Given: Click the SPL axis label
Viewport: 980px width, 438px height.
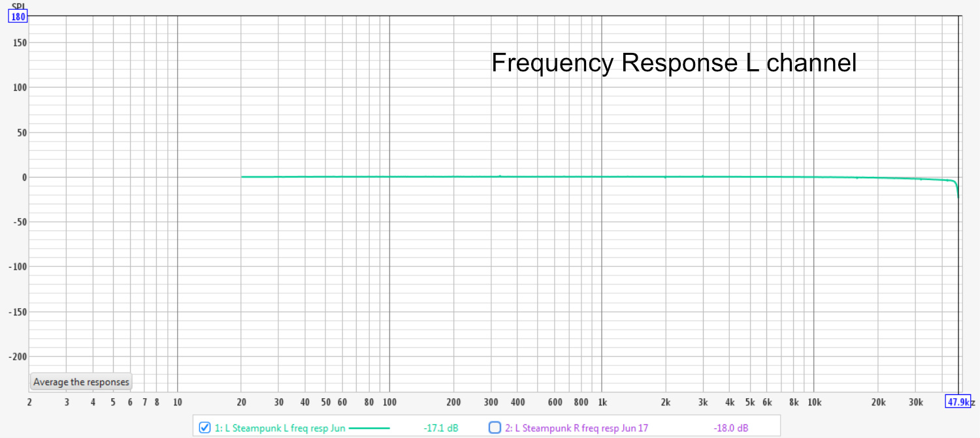Looking at the screenshot, I should 20,5.
